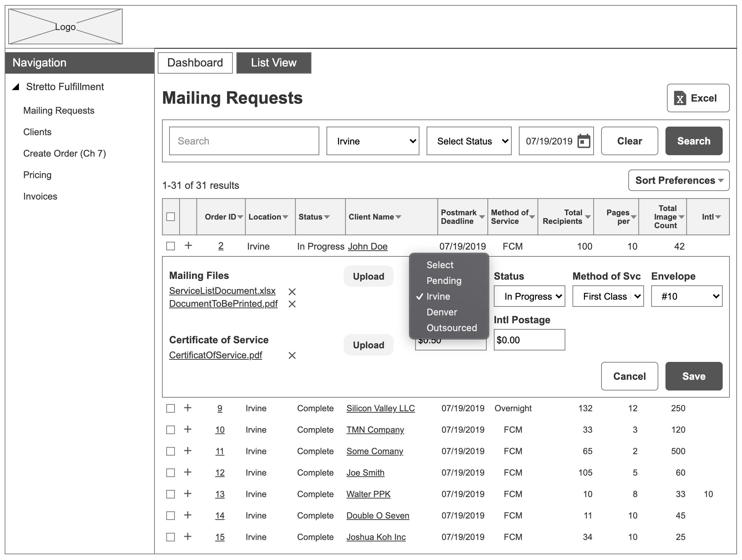This screenshot has width=742, height=560.
Task: Switch to the Dashboard tab
Action: click(195, 63)
